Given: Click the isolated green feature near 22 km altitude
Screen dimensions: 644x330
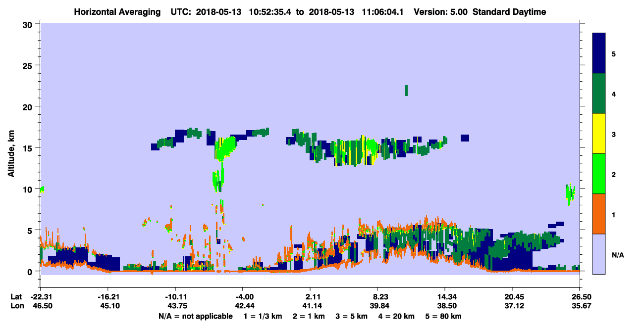Looking at the screenshot, I should point(406,90).
